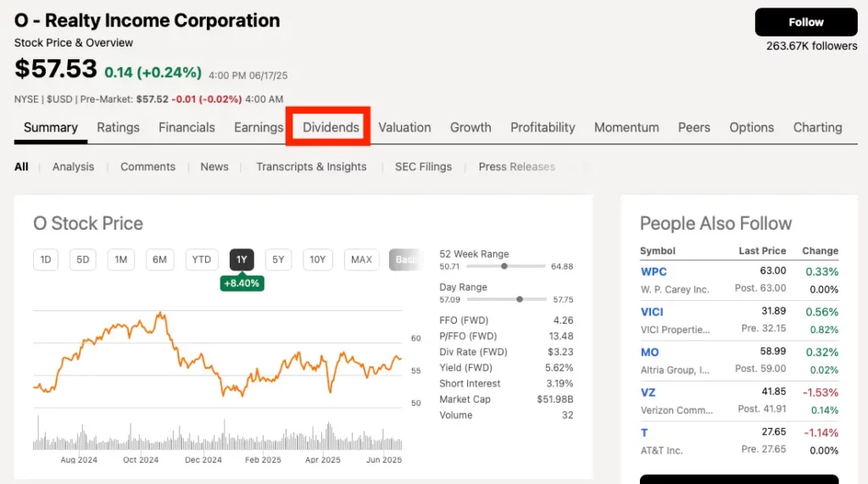The width and height of the screenshot is (868, 484).
Task: Select the 1Y chart range
Action: [242, 259]
